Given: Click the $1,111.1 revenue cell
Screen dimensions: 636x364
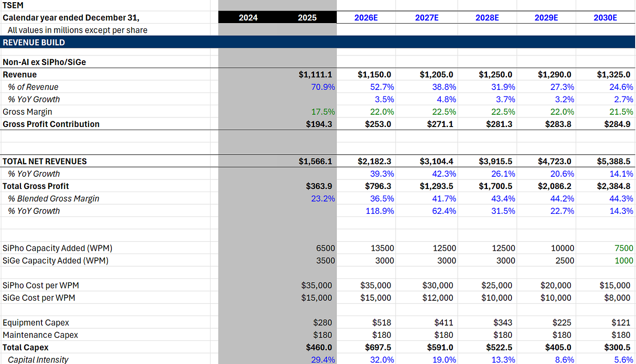Looking at the screenshot, I should pyautogui.click(x=315, y=75).
